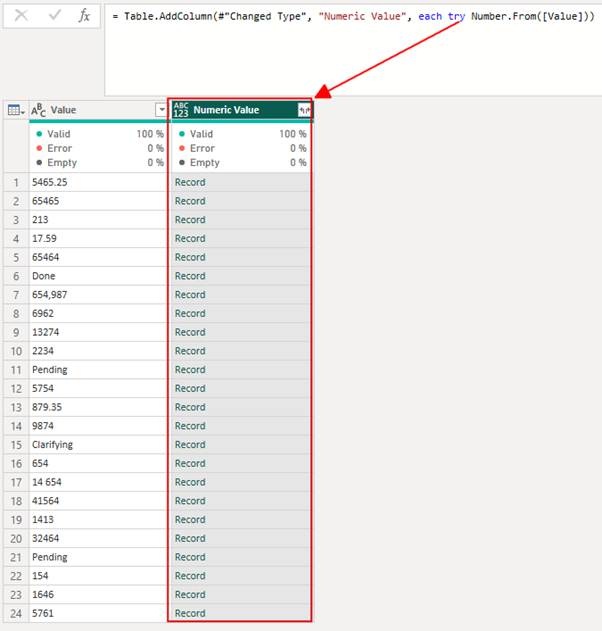Expand the Numeric Value column records
The image size is (602, 631).
point(304,110)
